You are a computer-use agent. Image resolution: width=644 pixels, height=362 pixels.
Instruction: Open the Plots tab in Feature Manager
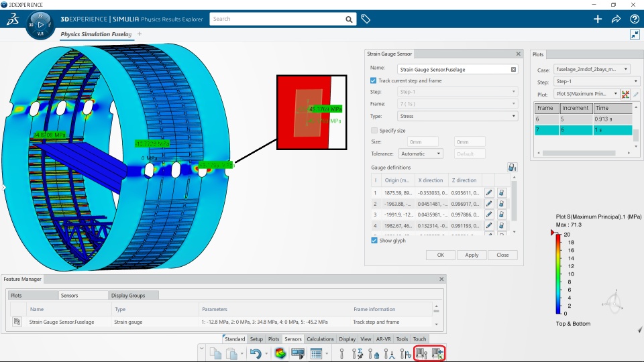pyautogui.click(x=33, y=295)
